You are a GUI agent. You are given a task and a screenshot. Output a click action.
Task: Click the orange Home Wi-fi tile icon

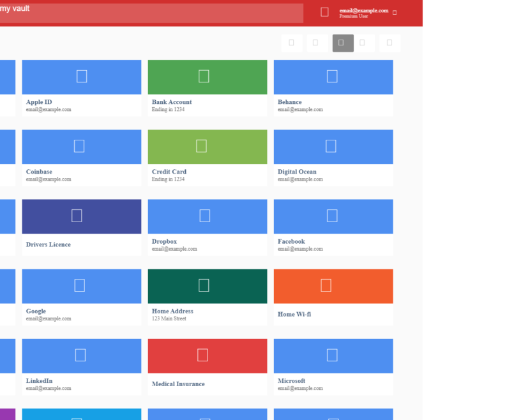point(326,285)
